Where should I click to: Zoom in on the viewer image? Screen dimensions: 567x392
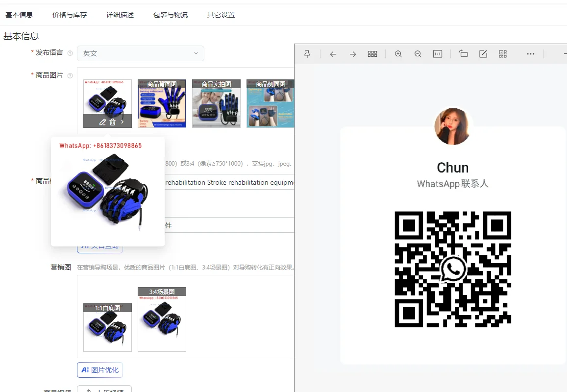398,54
